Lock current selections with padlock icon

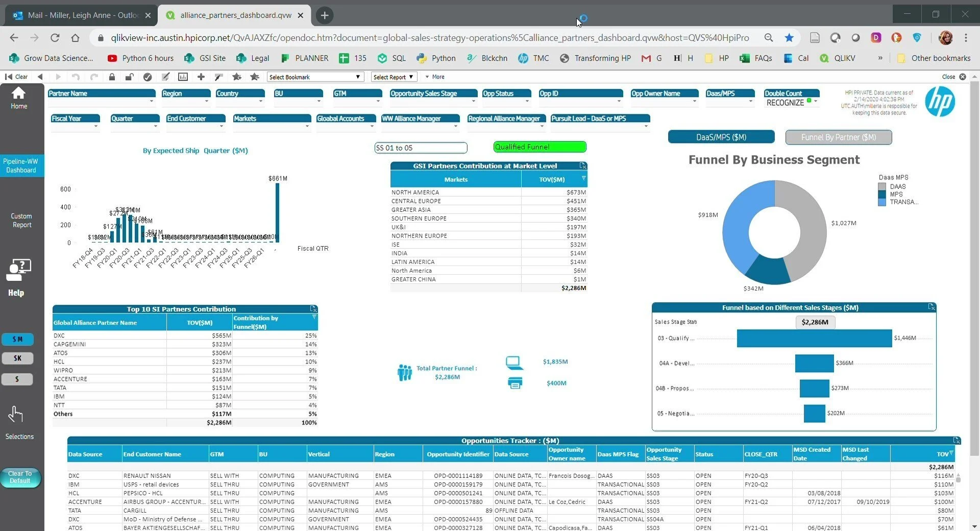[x=112, y=77]
